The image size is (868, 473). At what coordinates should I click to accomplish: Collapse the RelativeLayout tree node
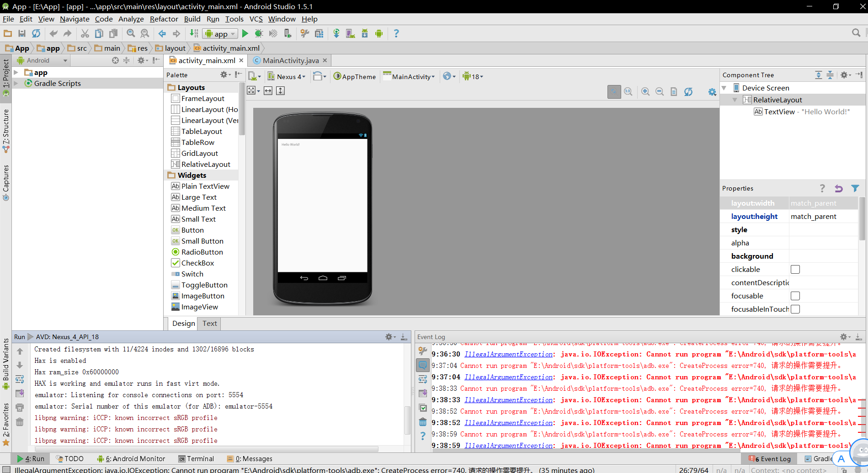[735, 100]
